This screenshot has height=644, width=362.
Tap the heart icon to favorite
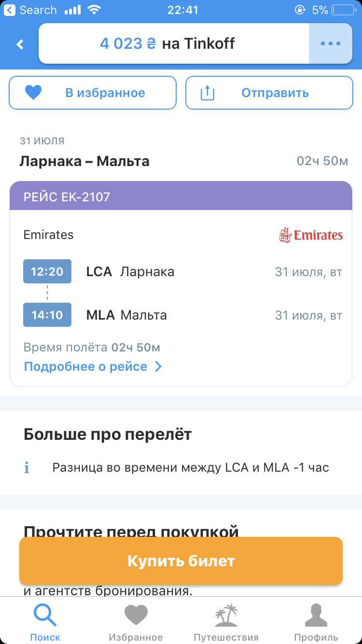pyautogui.click(x=33, y=93)
